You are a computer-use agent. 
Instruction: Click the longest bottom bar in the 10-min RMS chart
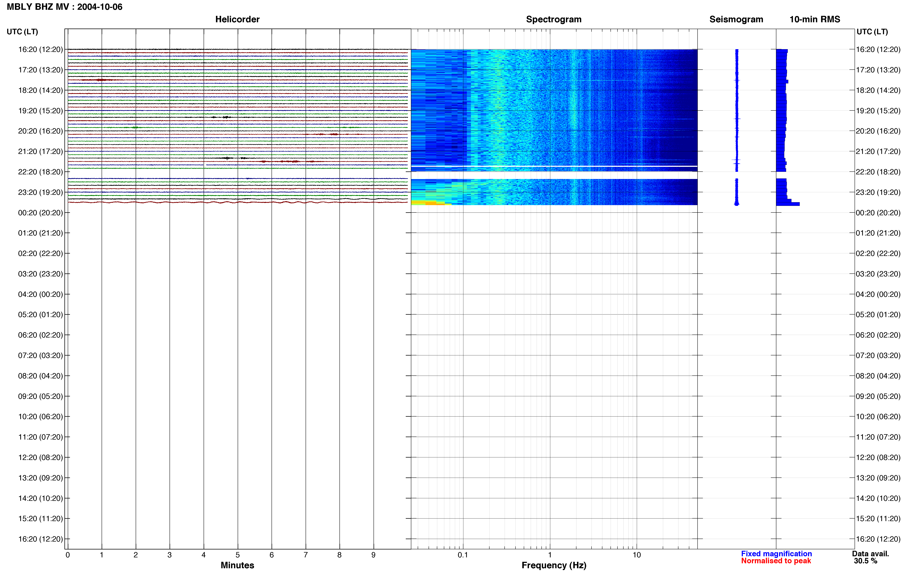788,204
